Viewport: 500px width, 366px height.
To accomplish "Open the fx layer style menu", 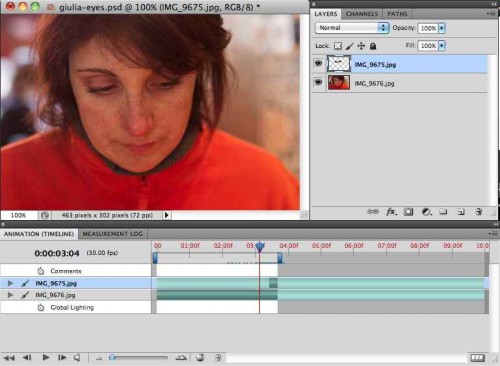I will pos(391,212).
